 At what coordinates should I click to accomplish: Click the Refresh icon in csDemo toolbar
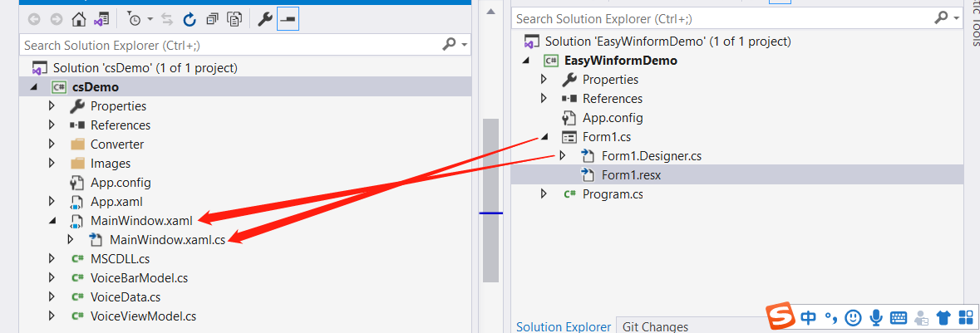[190, 20]
